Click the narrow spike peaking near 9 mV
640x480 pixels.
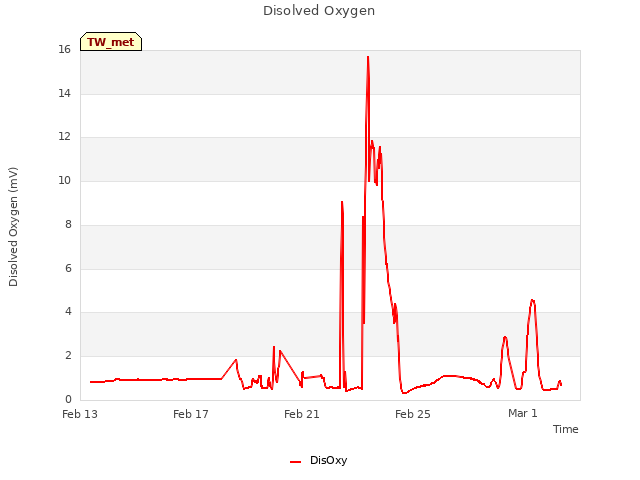coord(342,202)
